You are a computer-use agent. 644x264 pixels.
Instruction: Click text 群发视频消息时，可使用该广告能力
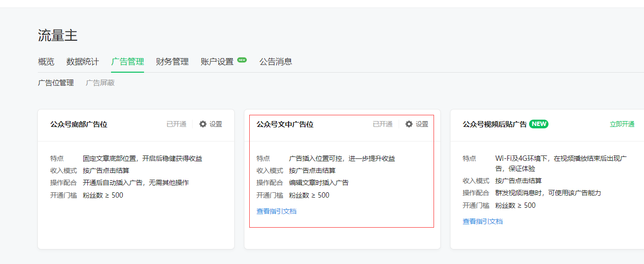point(548,193)
